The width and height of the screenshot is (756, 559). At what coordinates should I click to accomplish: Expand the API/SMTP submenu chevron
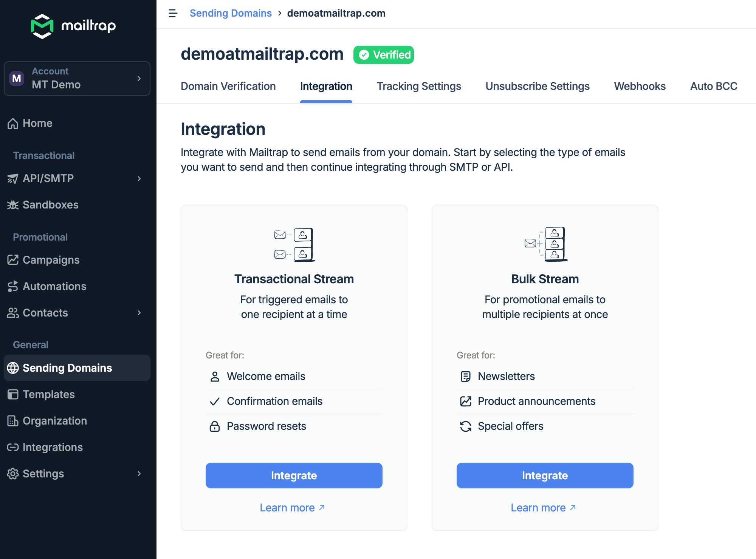point(139,179)
